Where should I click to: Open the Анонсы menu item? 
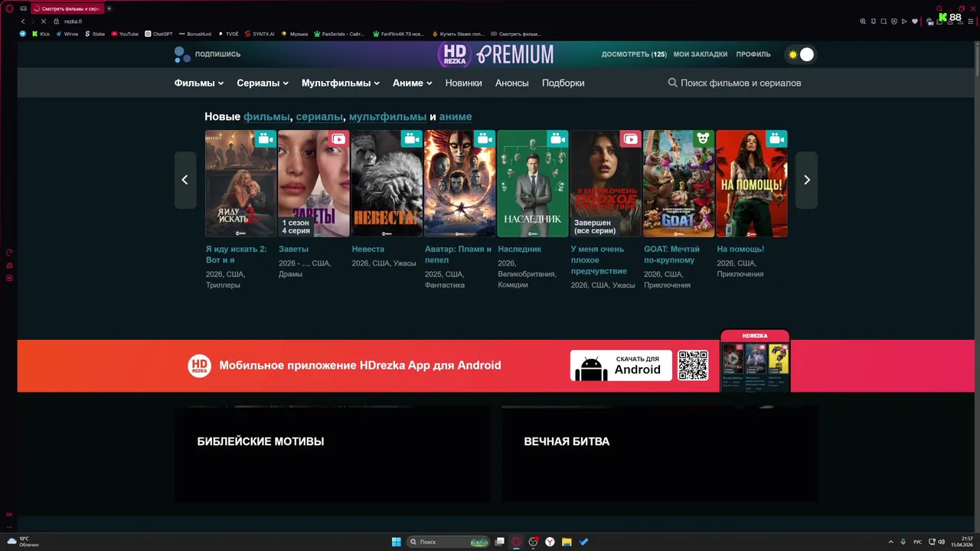[512, 83]
